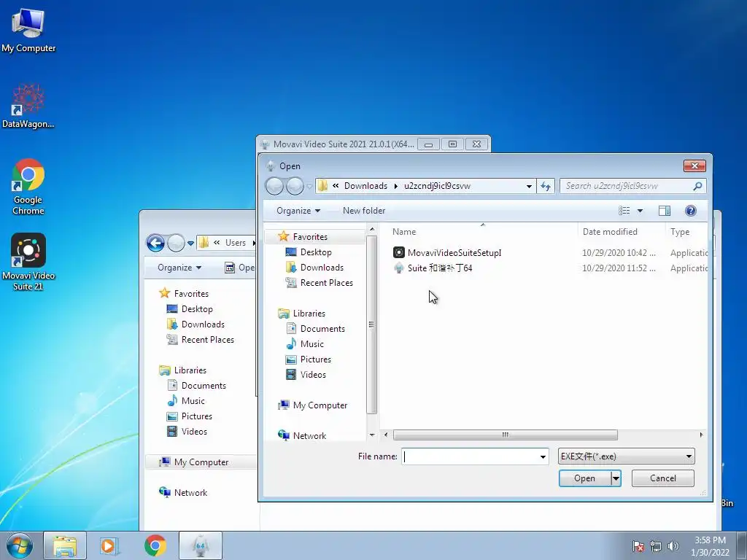Click the Downloads breadcrumb in address bar
Image resolution: width=747 pixels, height=560 pixels.
365,186
